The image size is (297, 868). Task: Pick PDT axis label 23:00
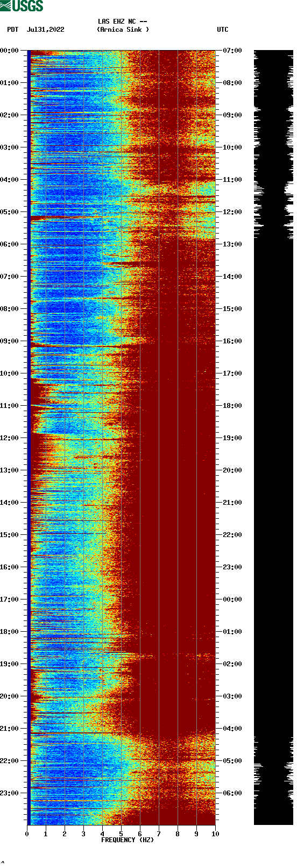pos(10,793)
